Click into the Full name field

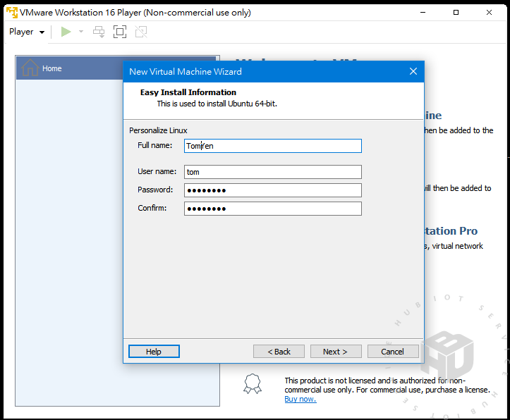click(272, 146)
